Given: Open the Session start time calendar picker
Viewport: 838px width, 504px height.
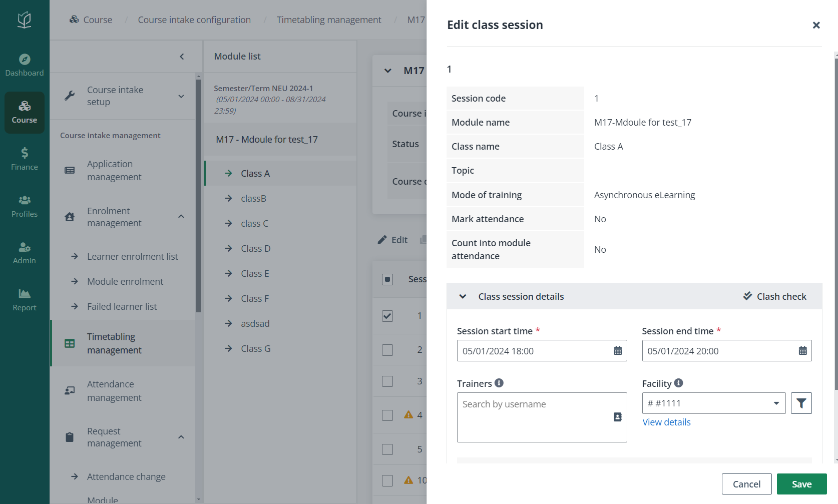Looking at the screenshot, I should 618,351.
